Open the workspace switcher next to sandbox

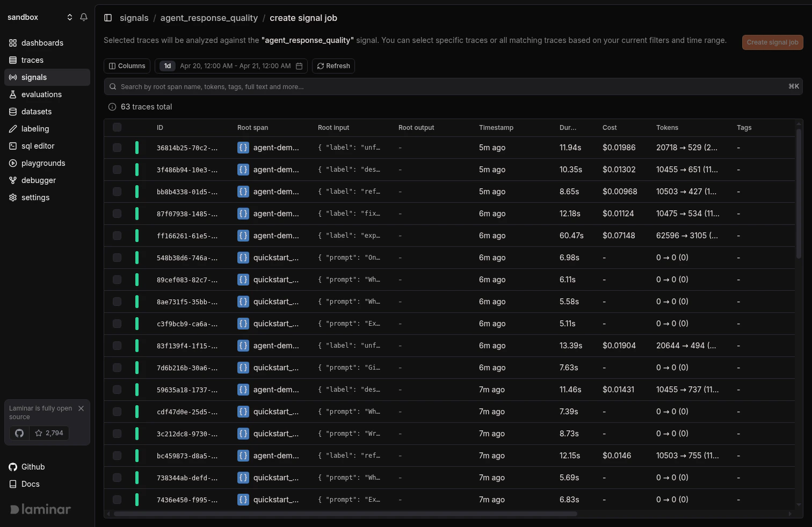coord(69,17)
